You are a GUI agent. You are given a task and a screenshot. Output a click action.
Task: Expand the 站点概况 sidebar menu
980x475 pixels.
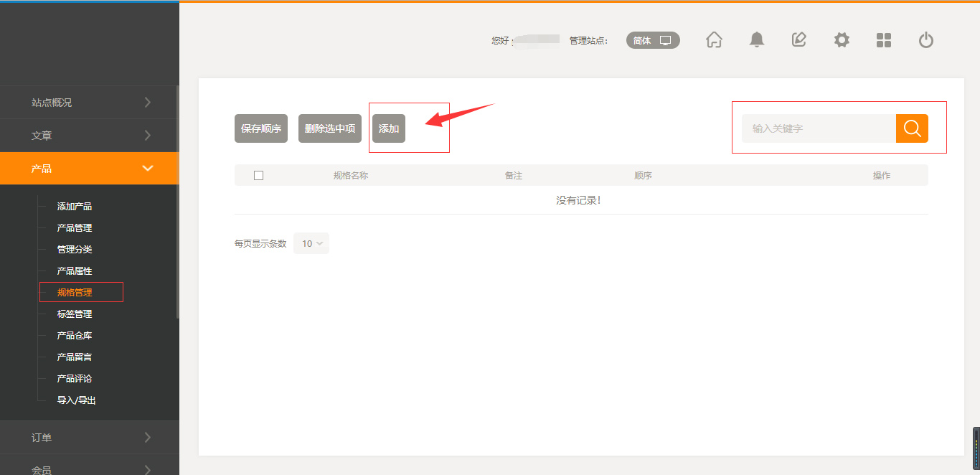[89, 103]
